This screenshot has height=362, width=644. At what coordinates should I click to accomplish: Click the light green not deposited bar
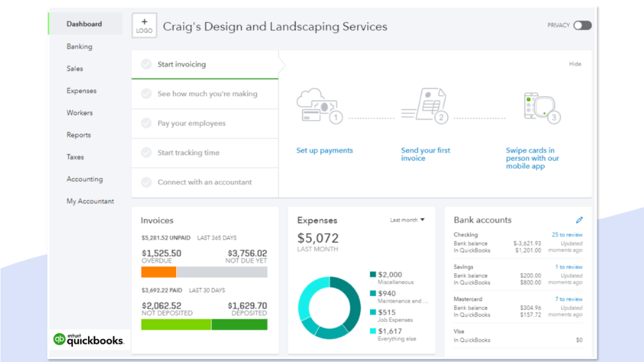tap(176, 325)
